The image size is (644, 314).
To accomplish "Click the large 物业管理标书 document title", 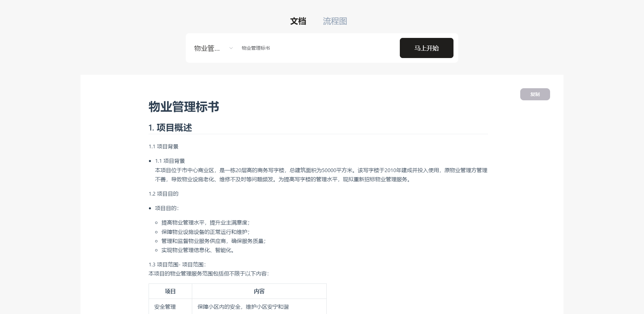I will click(184, 107).
